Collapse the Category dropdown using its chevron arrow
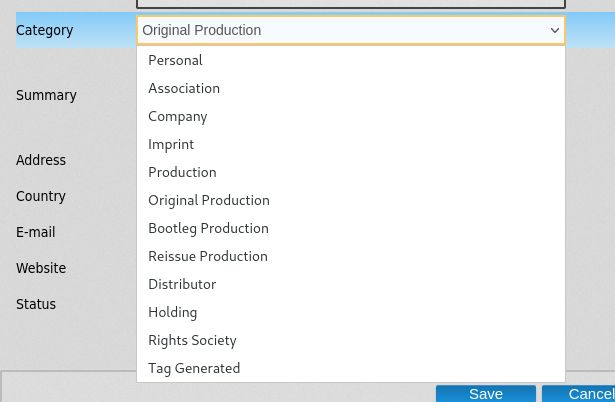The image size is (615, 402). pyautogui.click(x=554, y=31)
